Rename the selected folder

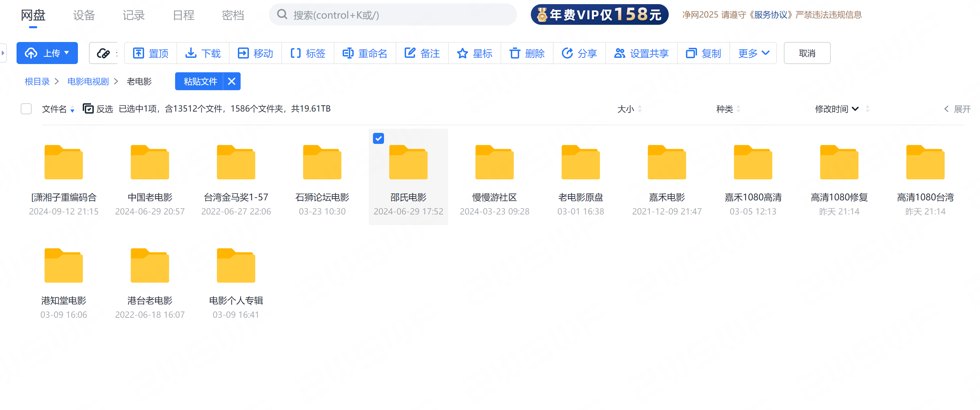coord(365,53)
